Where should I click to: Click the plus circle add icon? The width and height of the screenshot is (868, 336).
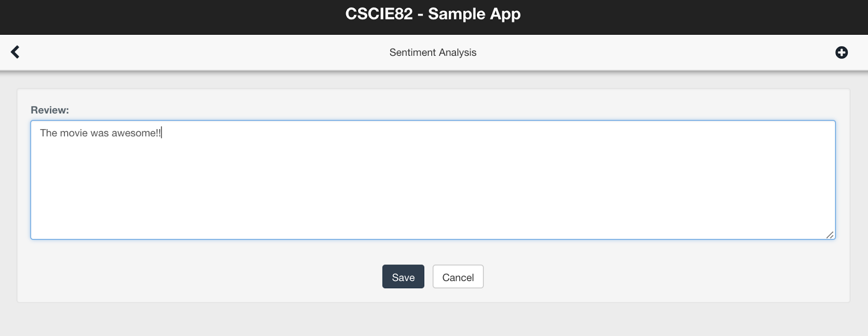click(x=841, y=53)
